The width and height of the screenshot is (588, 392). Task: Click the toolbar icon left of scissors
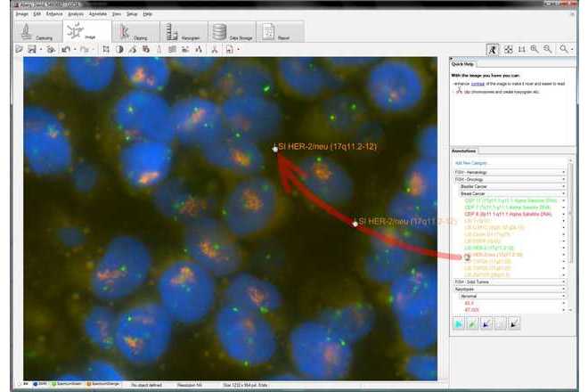pyautogui.click(x=199, y=49)
